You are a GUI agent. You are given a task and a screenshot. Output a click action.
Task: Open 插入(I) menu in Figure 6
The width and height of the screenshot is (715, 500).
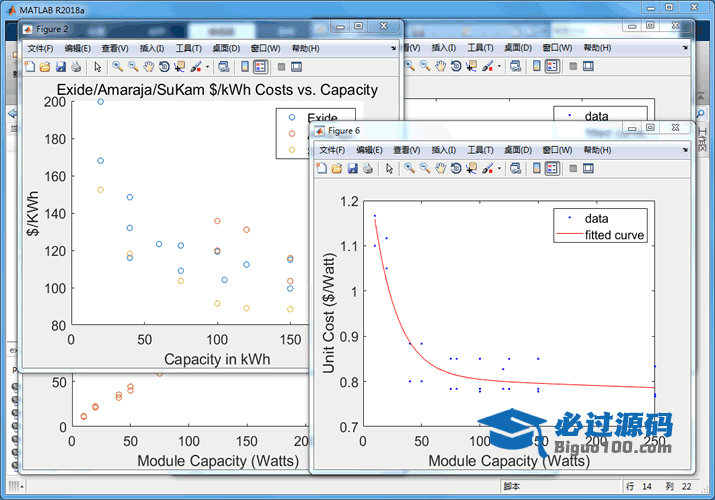(444, 150)
